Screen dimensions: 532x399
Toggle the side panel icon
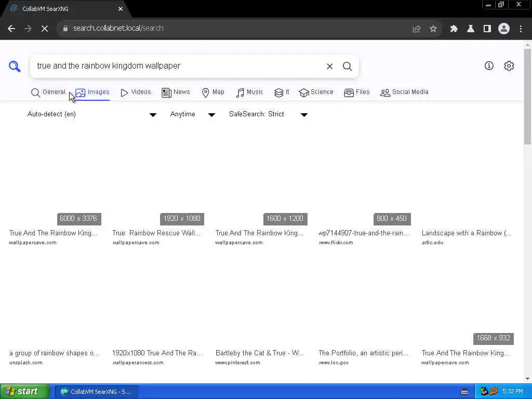tap(487, 29)
